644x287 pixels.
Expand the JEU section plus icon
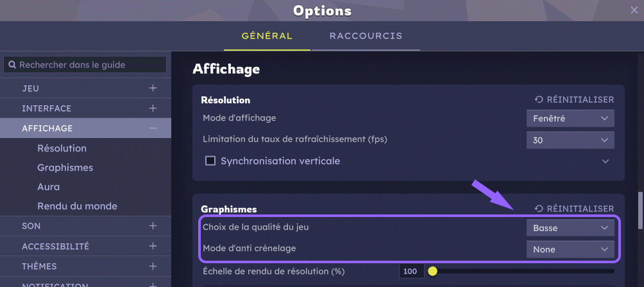[x=153, y=88]
